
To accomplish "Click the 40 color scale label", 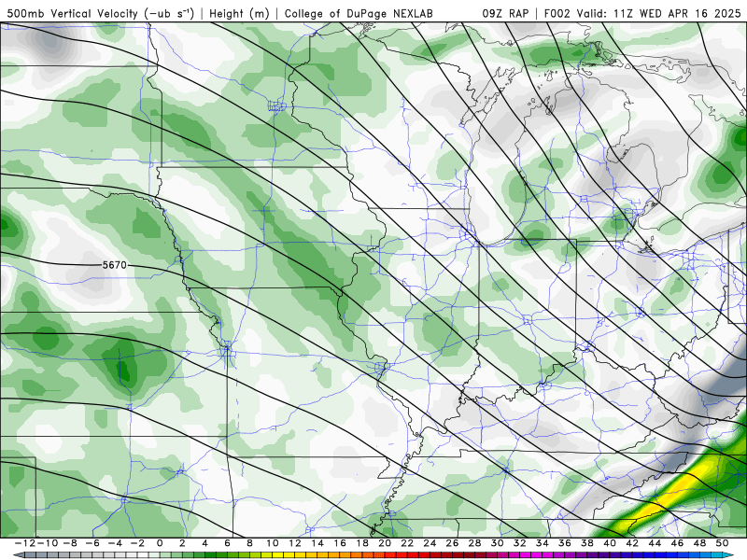I will [x=610, y=543].
